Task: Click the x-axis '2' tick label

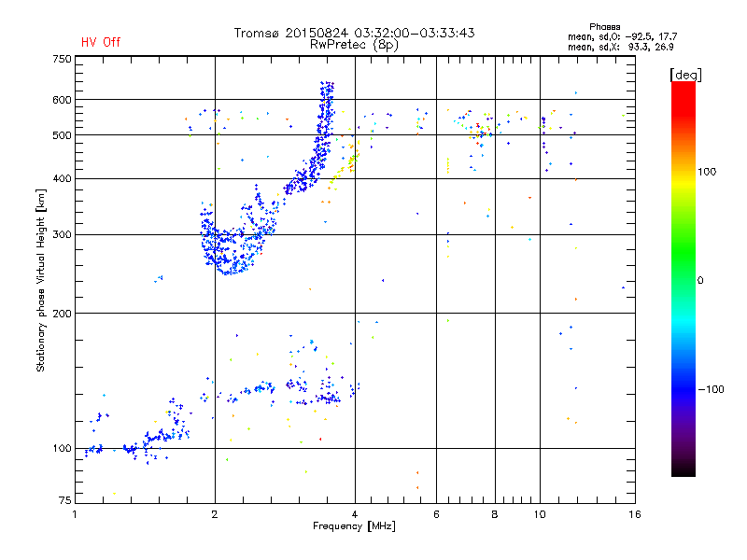Action: pyautogui.click(x=215, y=514)
